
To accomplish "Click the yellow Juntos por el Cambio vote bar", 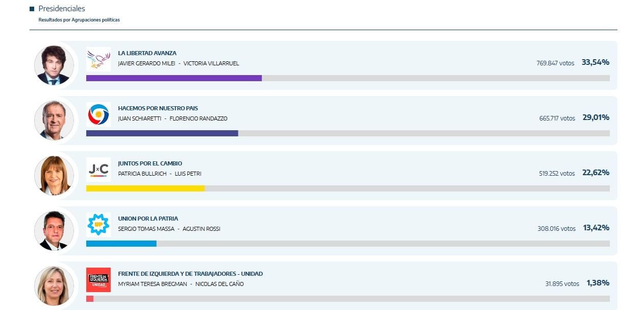I will (x=145, y=188).
